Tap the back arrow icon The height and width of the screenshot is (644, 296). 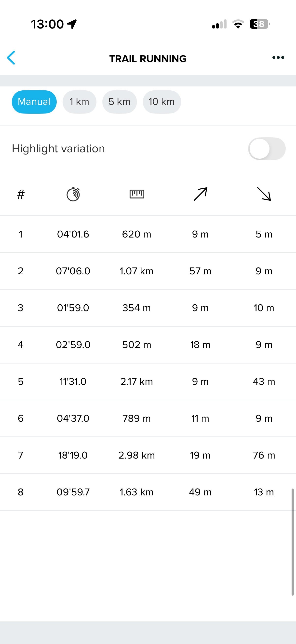pyautogui.click(x=11, y=58)
